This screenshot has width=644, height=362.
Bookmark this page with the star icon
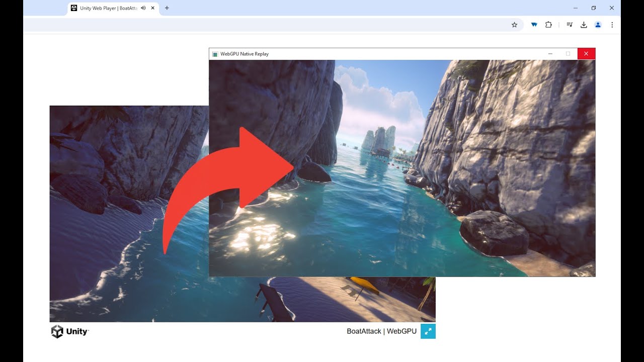click(x=514, y=25)
